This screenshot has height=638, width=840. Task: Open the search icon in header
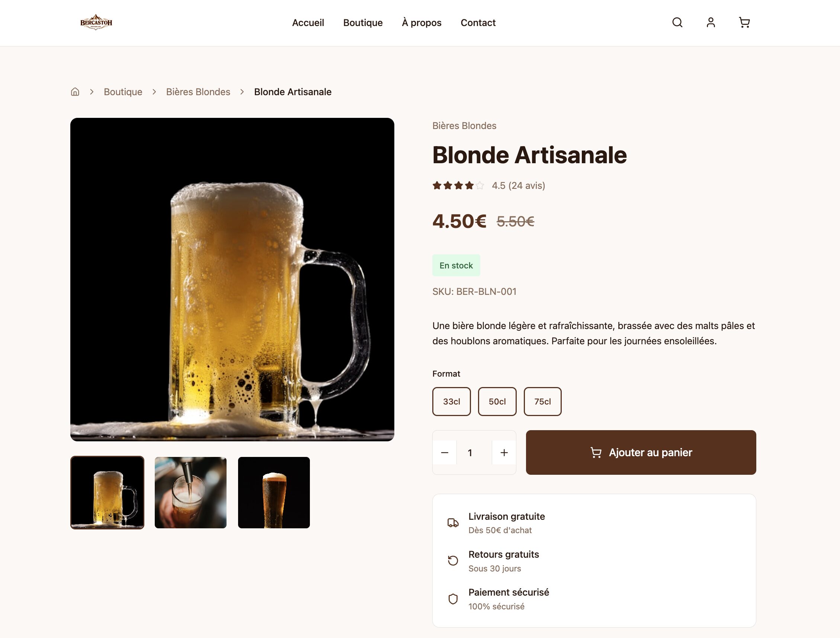pos(677,23)
